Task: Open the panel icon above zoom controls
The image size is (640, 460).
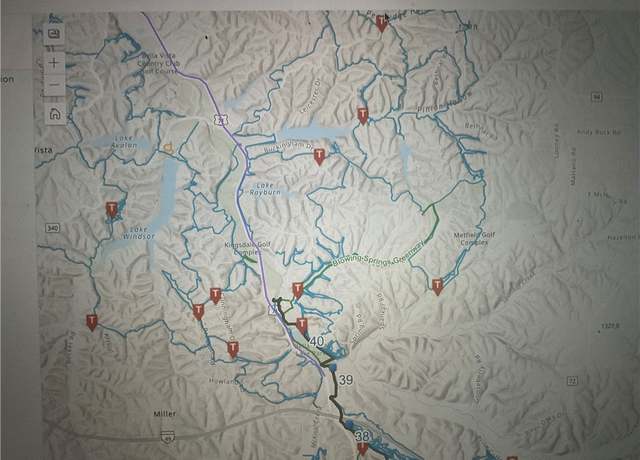Action: click(x=54, y=34)
